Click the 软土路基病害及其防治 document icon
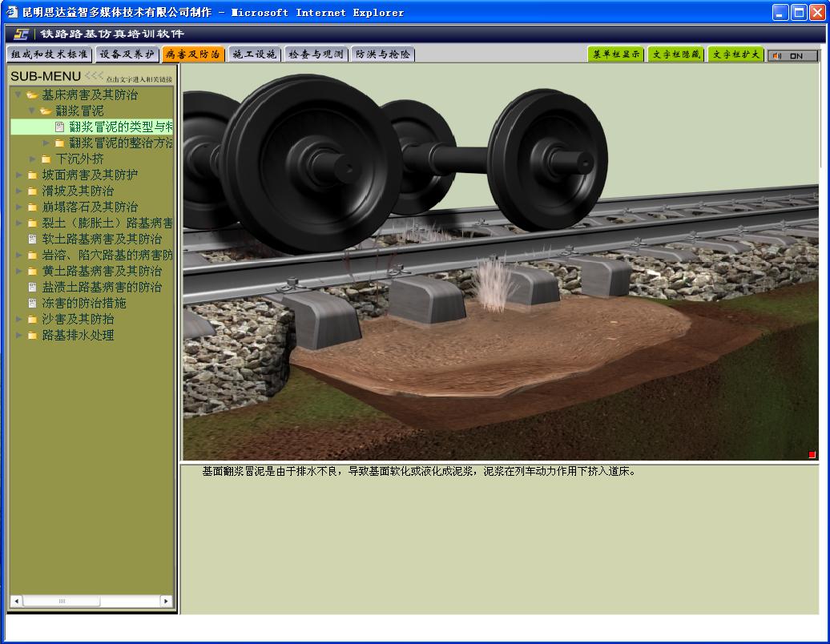 coord(32,239)
